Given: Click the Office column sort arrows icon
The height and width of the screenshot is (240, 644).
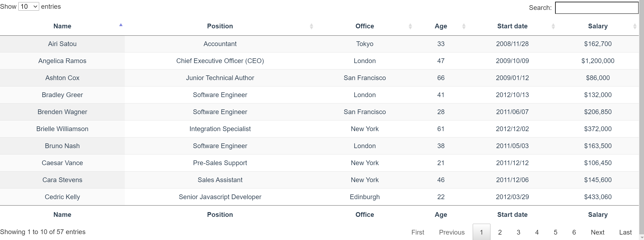Looking at the screenshot, I should [x=410, y=26].
